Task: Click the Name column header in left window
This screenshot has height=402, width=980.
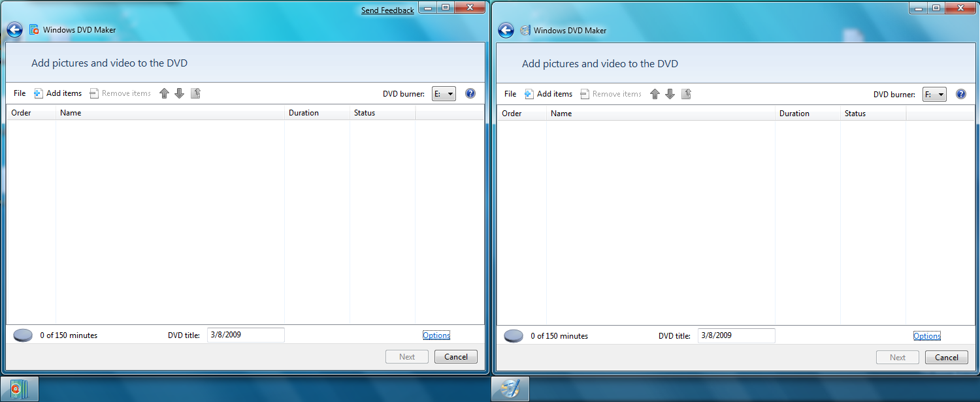Action: (170, 113)
